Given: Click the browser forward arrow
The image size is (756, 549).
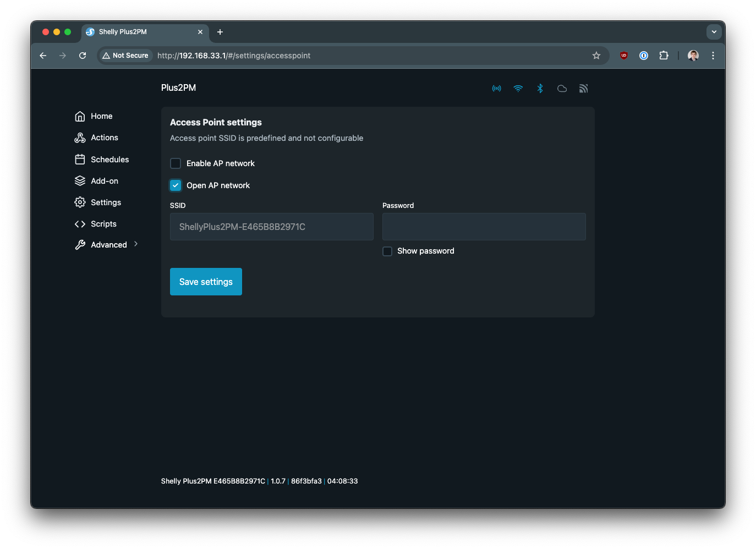Looking at the screenshot, I should tap(63, 56).
